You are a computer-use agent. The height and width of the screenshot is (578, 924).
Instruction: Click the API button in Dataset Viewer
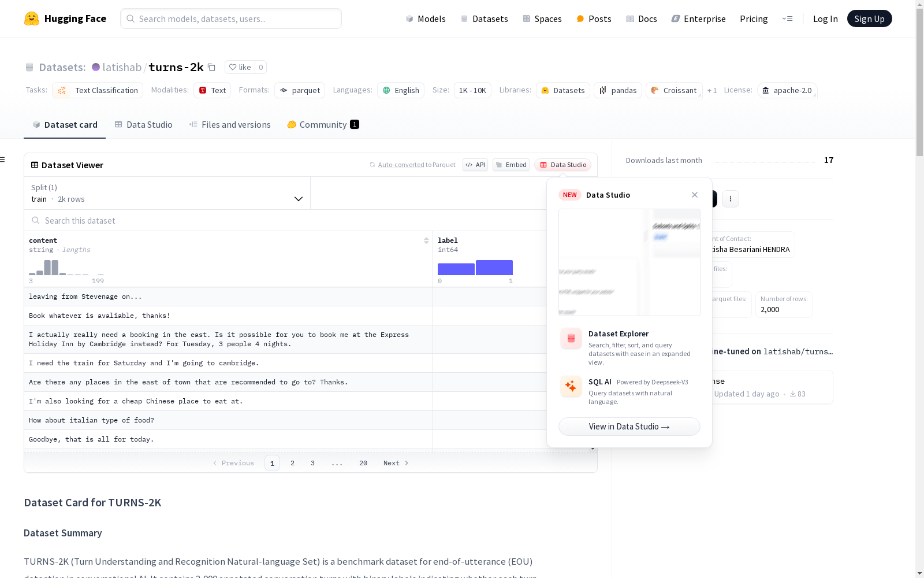[x=475, y=165]
